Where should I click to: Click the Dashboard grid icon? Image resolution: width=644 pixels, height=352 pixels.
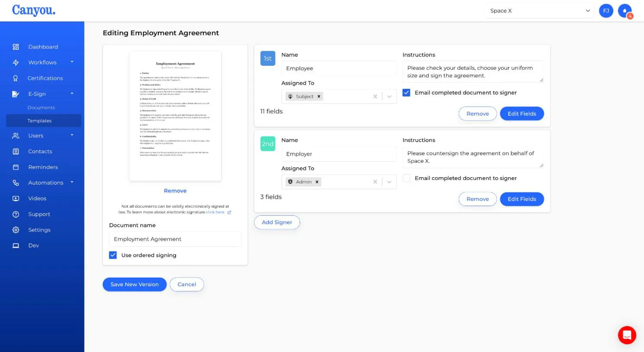(16, 47)
